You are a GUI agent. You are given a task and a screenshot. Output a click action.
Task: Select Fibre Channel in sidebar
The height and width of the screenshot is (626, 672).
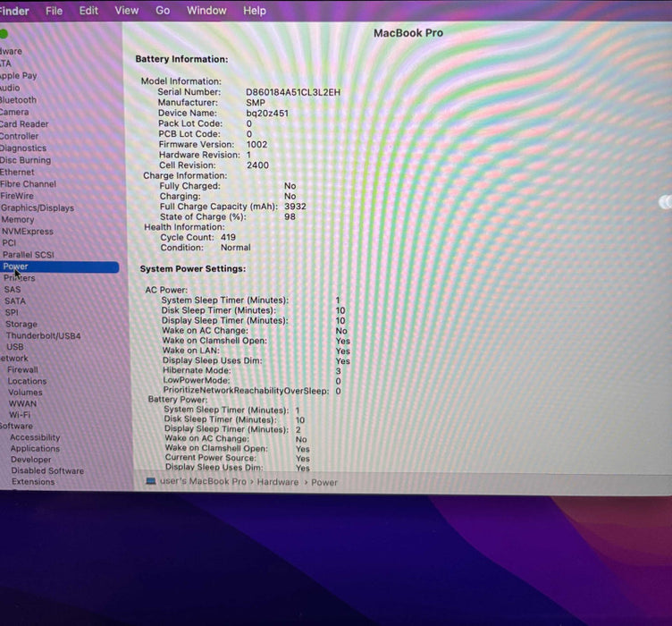(x=28, y=184)
